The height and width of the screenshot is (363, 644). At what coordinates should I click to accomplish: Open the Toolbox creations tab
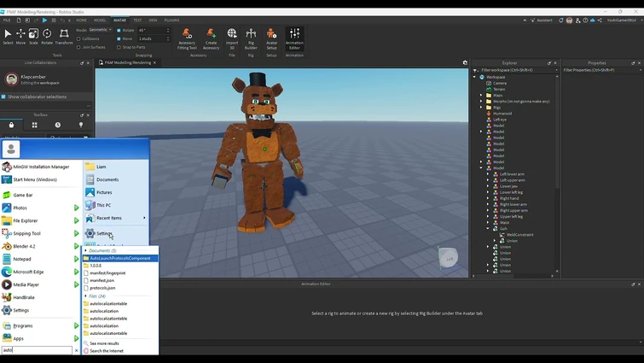pyautogui.click(x=81, y=125)
